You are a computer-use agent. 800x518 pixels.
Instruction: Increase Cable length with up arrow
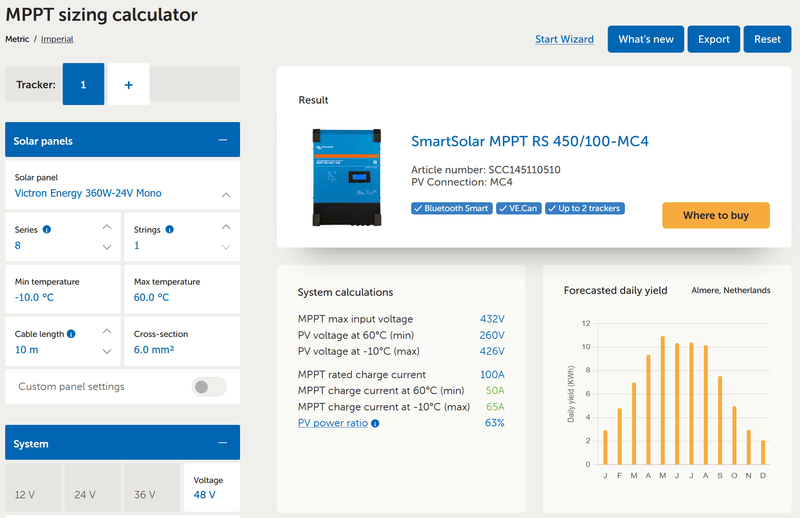click(107, 331)
